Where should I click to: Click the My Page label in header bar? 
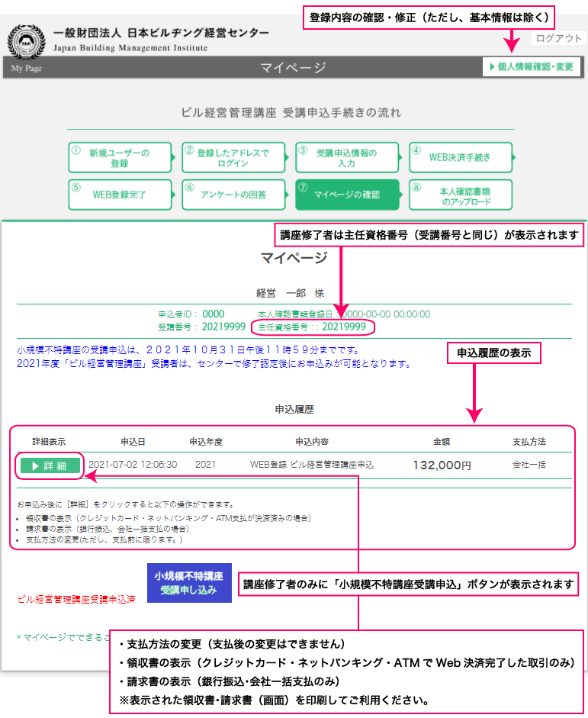click(27, 68)
